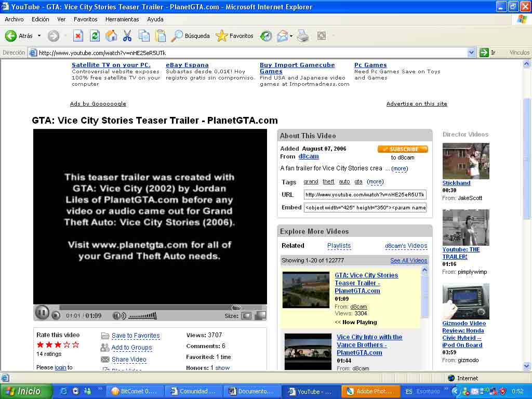Image resolution: width=532 pixels, height=399 pixels.
Task: Open the Atrás history dropdown arrow
Action: tap(39, 36)
